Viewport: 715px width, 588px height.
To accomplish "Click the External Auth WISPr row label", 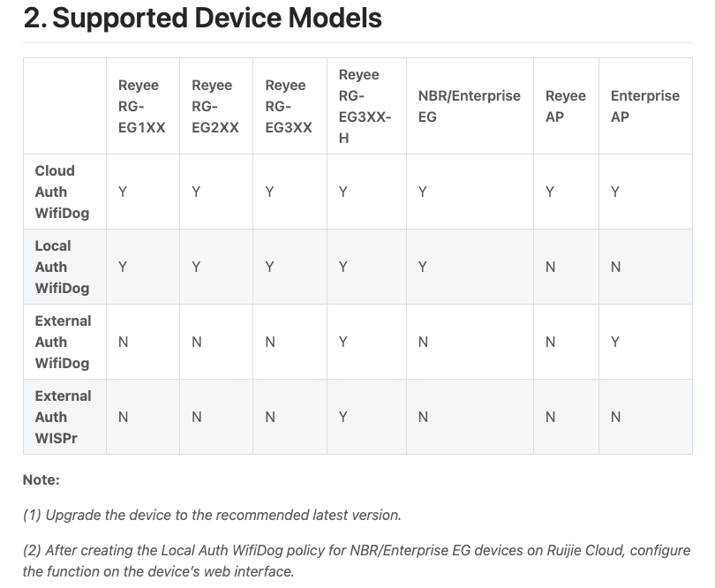I will tap(63, 417).
